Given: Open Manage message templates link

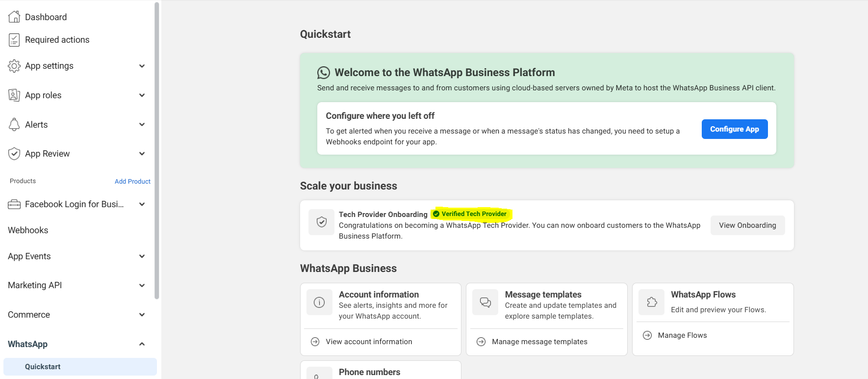Looking at the screenshot, I should [x=539, y=342].
